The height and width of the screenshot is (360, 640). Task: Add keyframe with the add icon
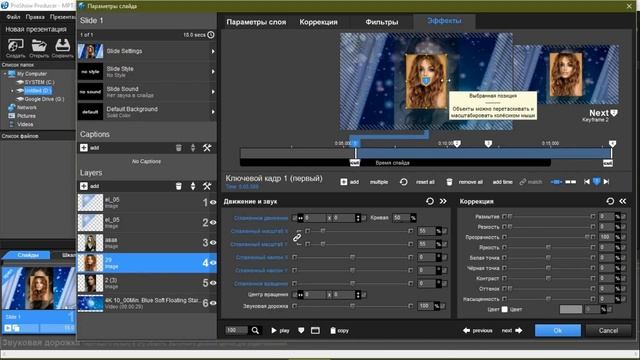pos(344,182)
